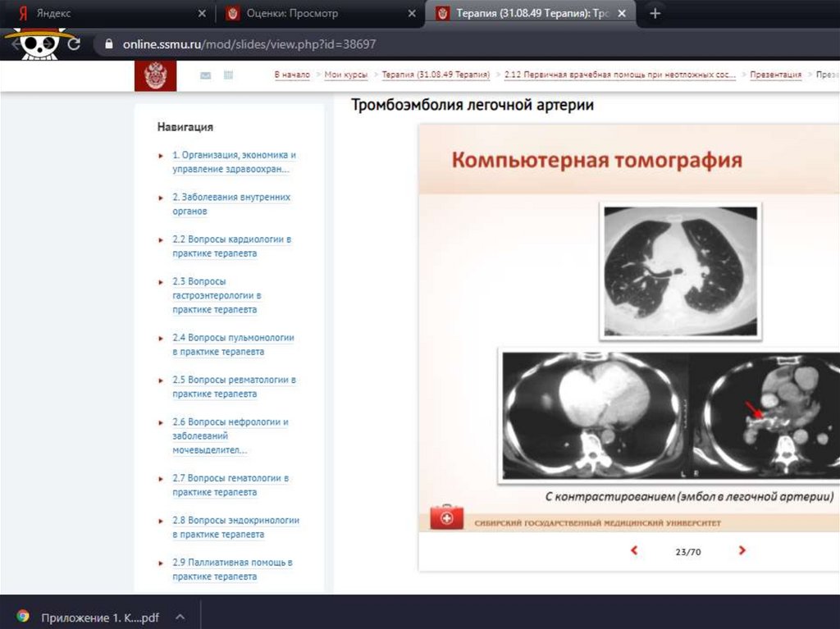This screenshot has height=629, width=840.
Task: Expand 2.2 Вопросы кардиологии section bullet arrow
Action: 162,240
